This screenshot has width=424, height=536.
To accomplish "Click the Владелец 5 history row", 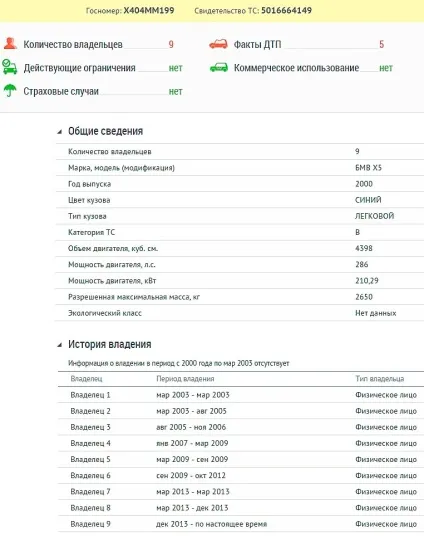I will coord(241,459).
